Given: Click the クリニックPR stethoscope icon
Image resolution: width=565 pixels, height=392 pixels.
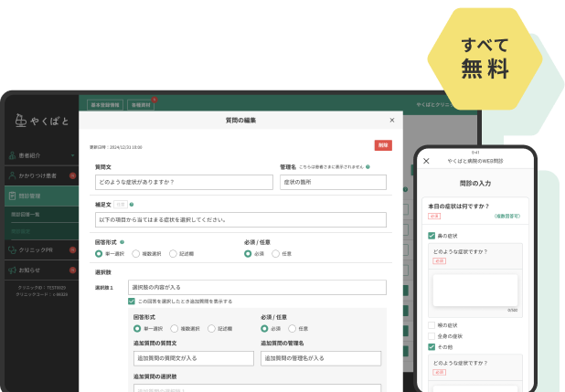Looking at the screenshot, I should coord(12,249).
